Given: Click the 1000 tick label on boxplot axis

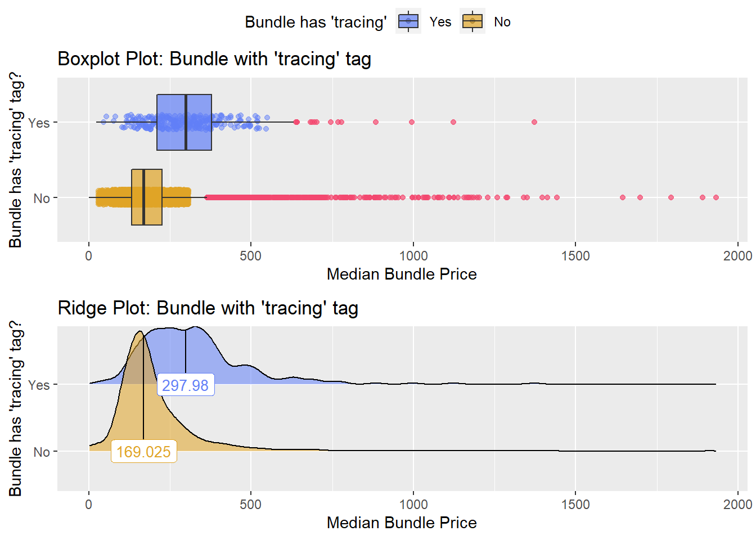Looking at the screenshot, I should [413, 256].
